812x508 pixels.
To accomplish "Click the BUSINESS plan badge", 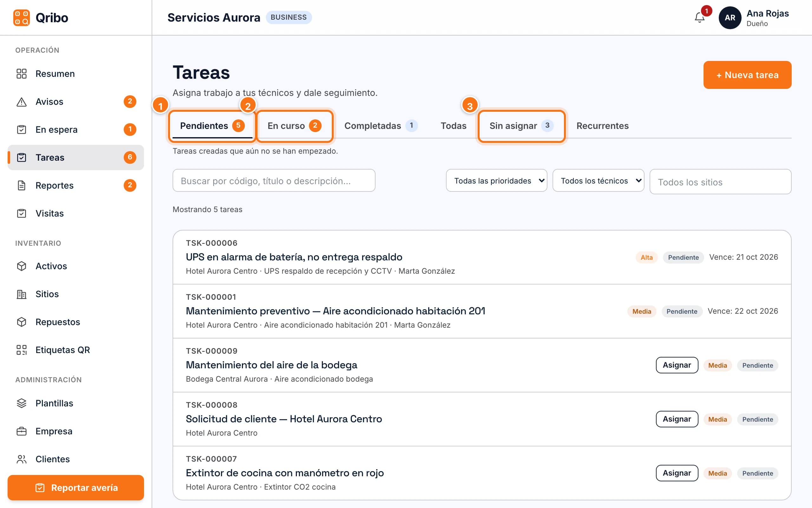I will pos(289,17).
